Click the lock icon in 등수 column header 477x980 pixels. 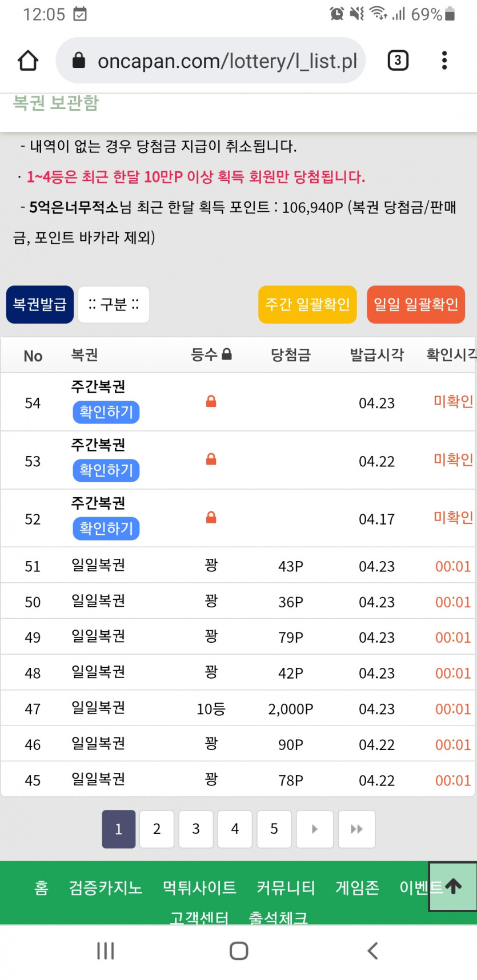point(227,354)
